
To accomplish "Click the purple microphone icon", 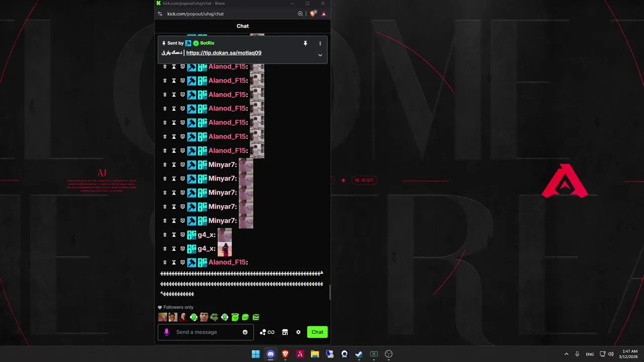I will (x=167, y=332).
